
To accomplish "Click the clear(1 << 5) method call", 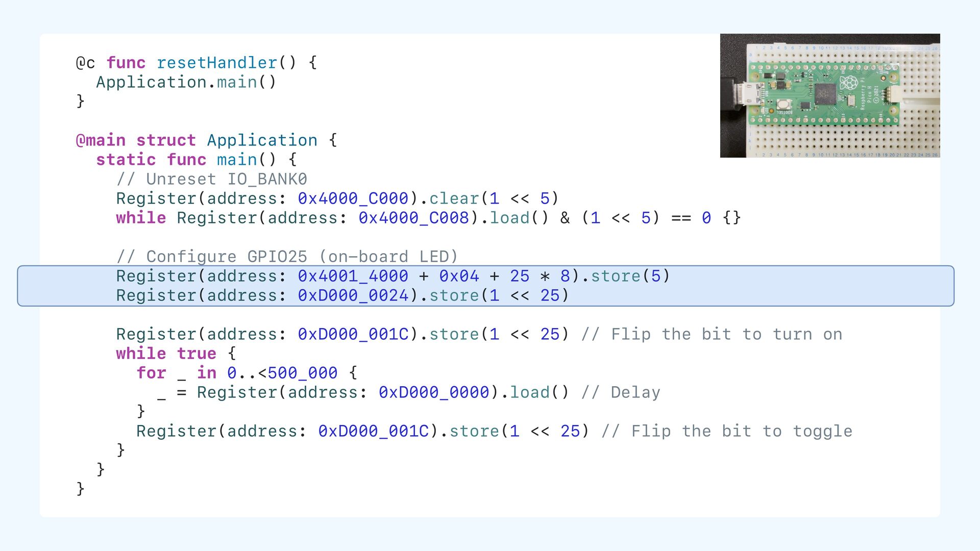I will coord(494,198).
